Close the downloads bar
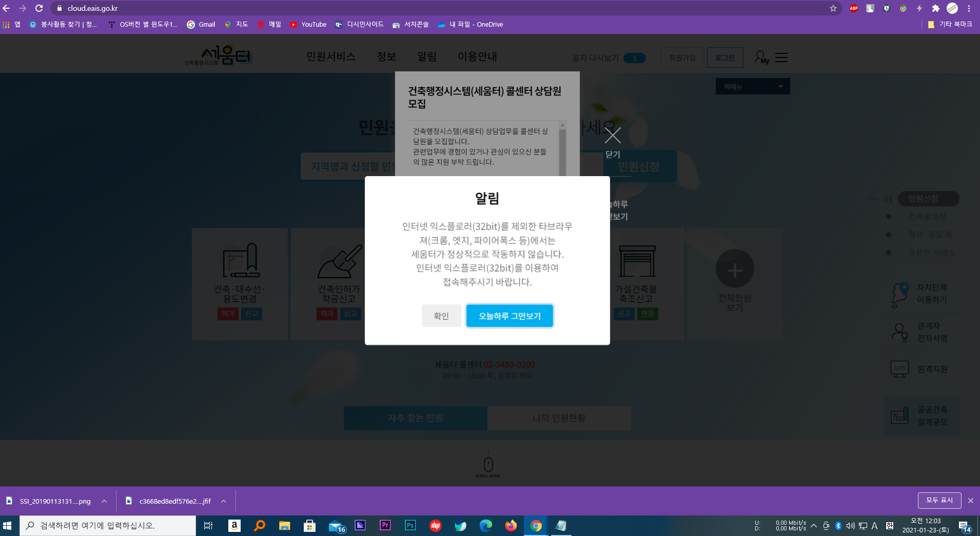 coord(971,501)
